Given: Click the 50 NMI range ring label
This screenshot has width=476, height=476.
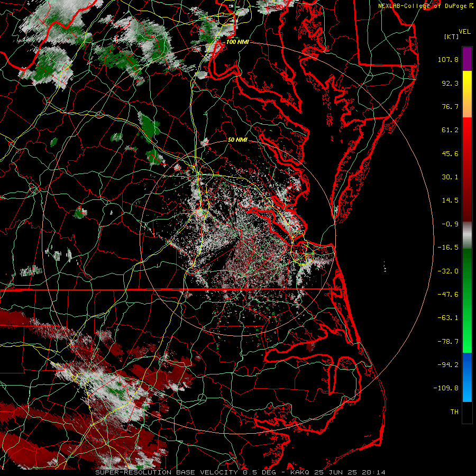Looking at the screenshot, I should (x=237, y=140).
